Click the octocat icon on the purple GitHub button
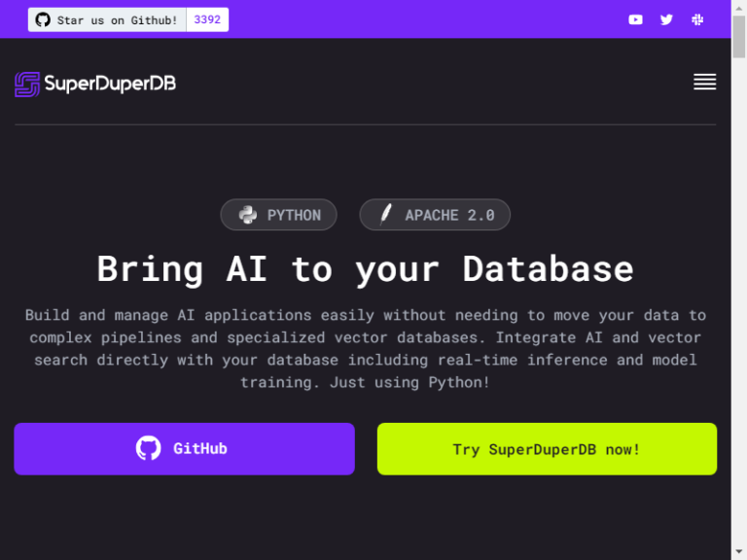Image resolution: width=747 pixels, height=560 pixels. click(x=148, y=448)
